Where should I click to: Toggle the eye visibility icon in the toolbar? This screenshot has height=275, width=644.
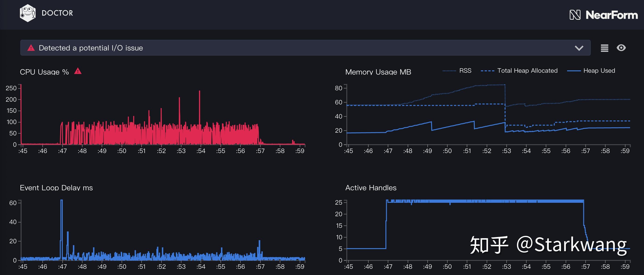[x=622, y=48]
